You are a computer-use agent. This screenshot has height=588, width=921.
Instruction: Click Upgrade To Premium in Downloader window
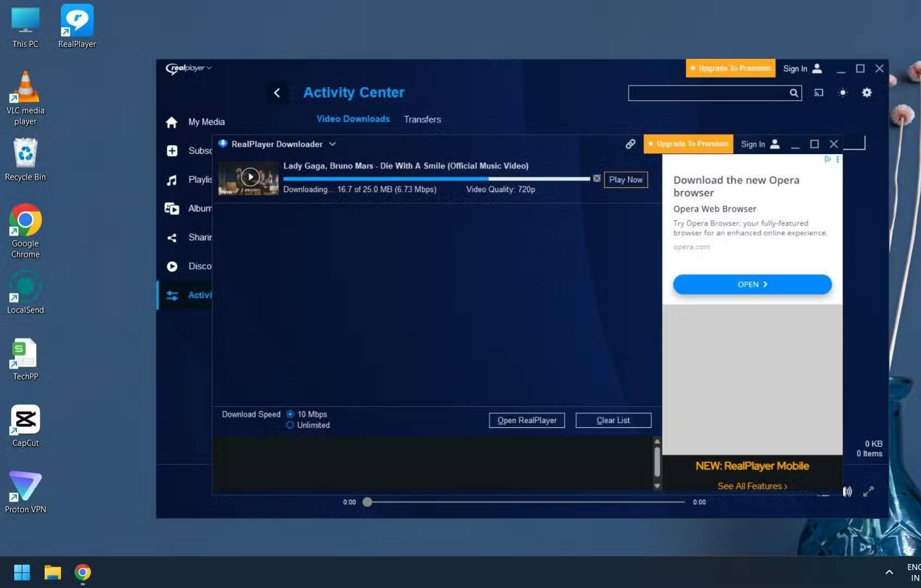coord(689,144)
